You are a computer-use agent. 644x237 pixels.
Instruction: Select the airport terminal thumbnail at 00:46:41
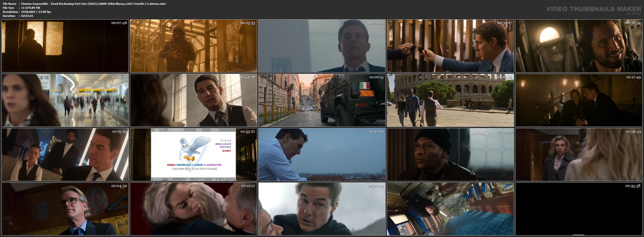pyautogui.click(x=65, y=100)
